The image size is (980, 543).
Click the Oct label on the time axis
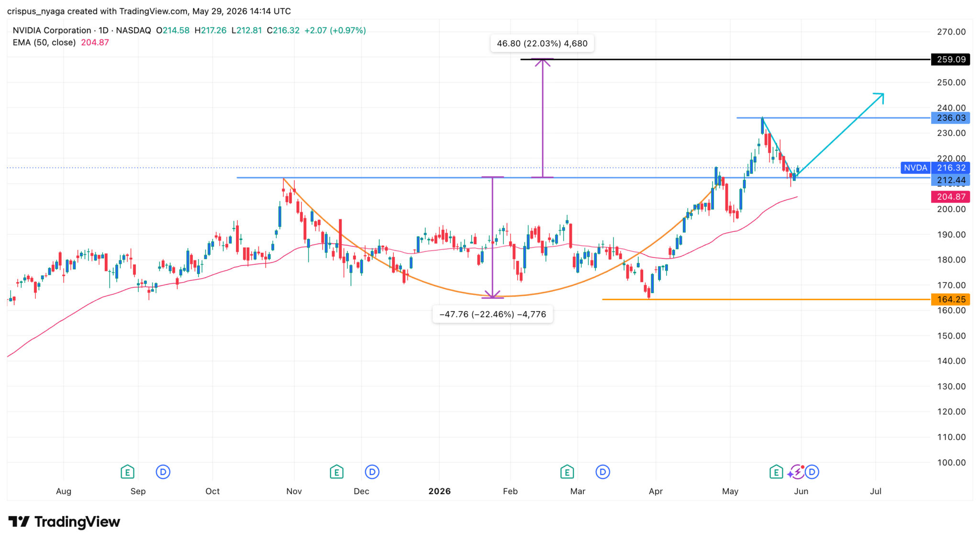click(x=212, y=491)
